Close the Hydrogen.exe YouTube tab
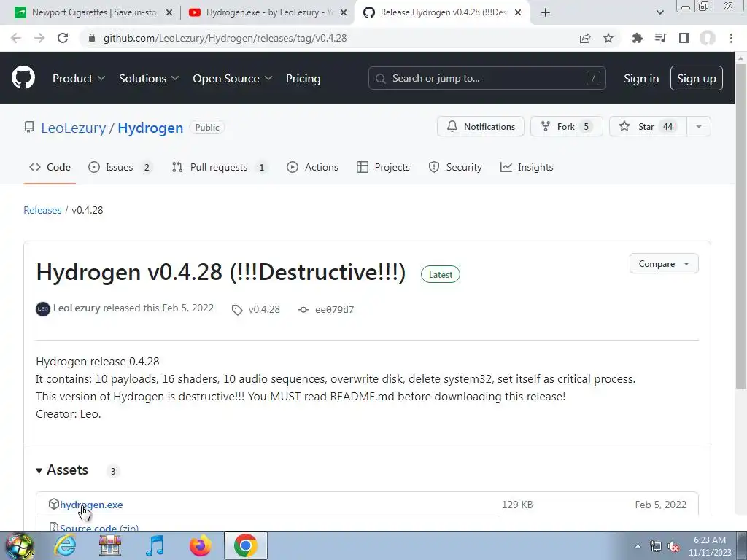 point(344,12)
